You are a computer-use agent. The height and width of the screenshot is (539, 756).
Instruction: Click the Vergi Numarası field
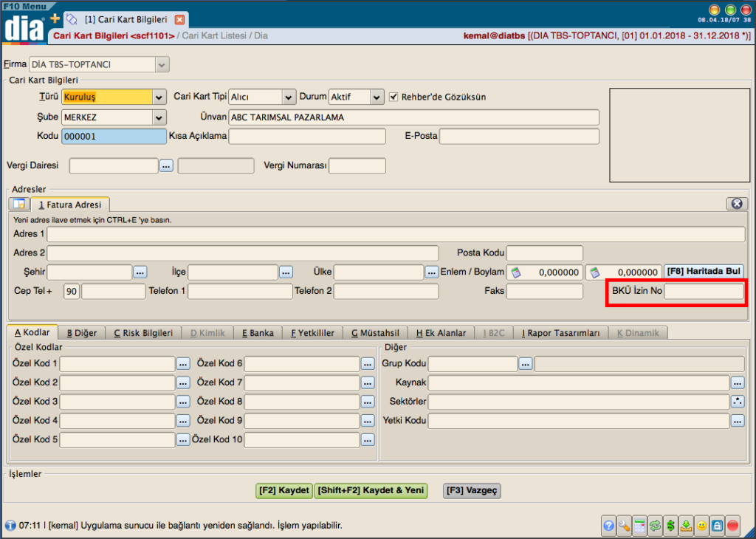pyautogui.click(x=357, y=166)
